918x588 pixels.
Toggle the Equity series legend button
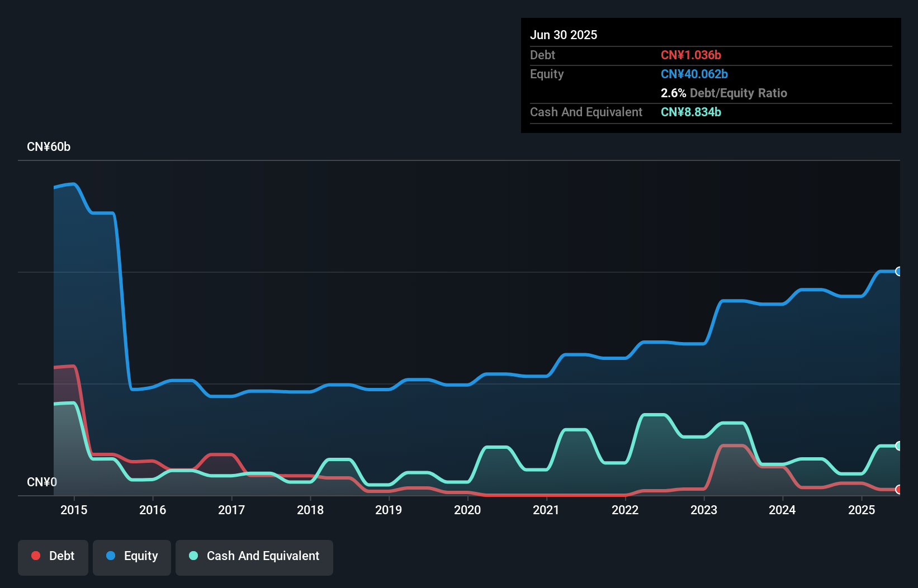tap(132, 556)
